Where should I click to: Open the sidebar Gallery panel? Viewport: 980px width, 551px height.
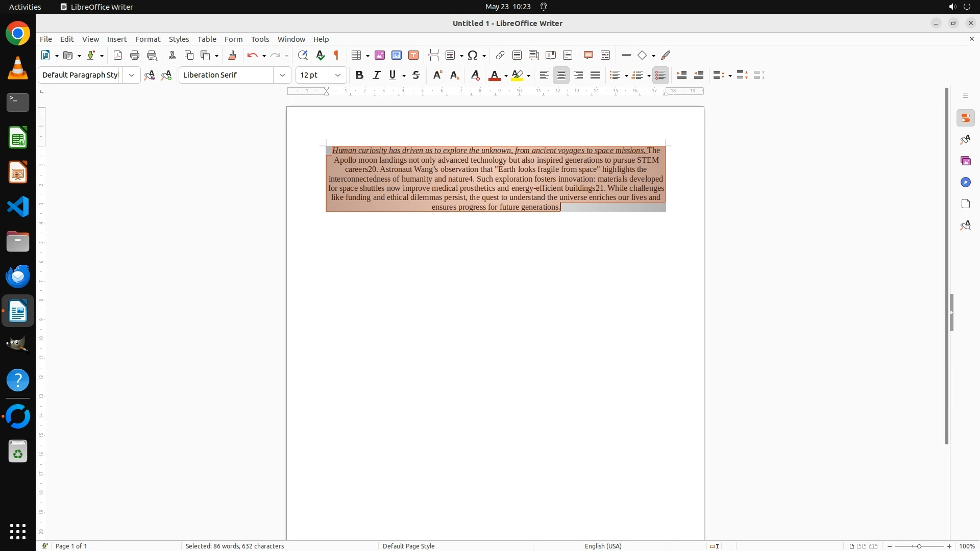[965, 161]
